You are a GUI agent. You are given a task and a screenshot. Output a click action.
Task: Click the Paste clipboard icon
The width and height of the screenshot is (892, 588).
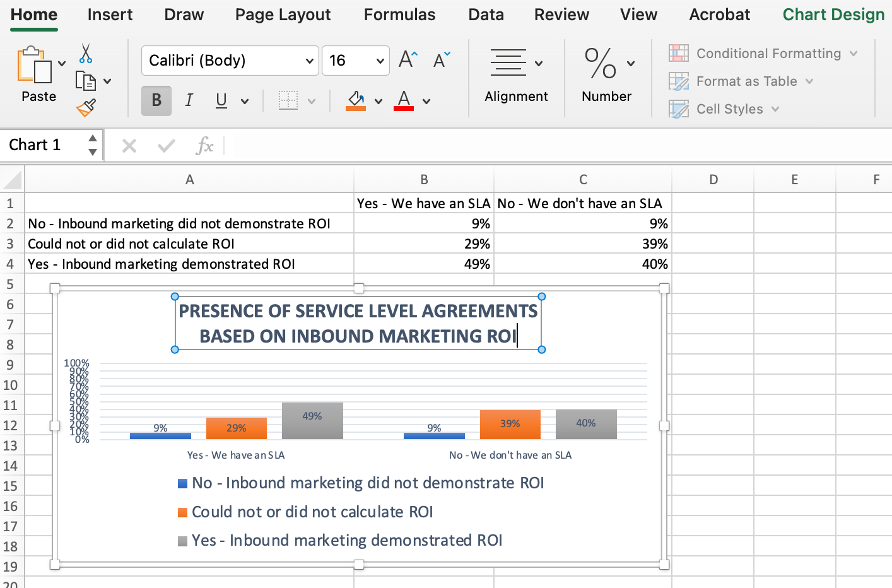pos(34,65)
